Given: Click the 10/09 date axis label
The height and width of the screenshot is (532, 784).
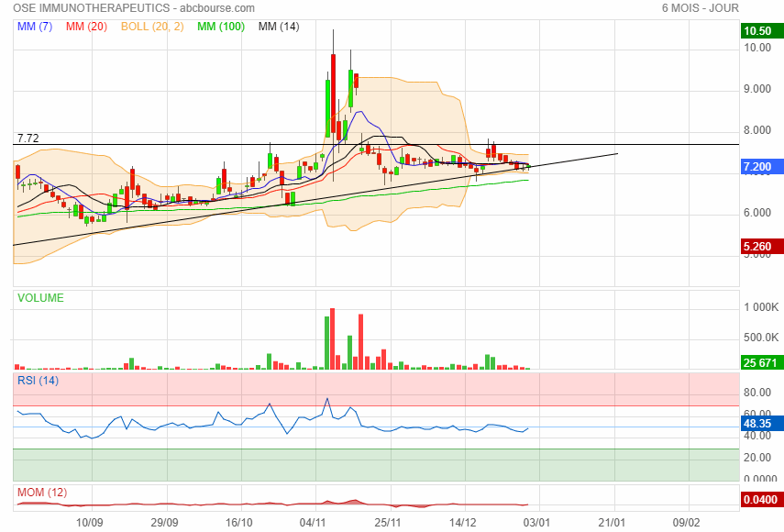Looking at the screenshot, I should (x=90, y=523).
